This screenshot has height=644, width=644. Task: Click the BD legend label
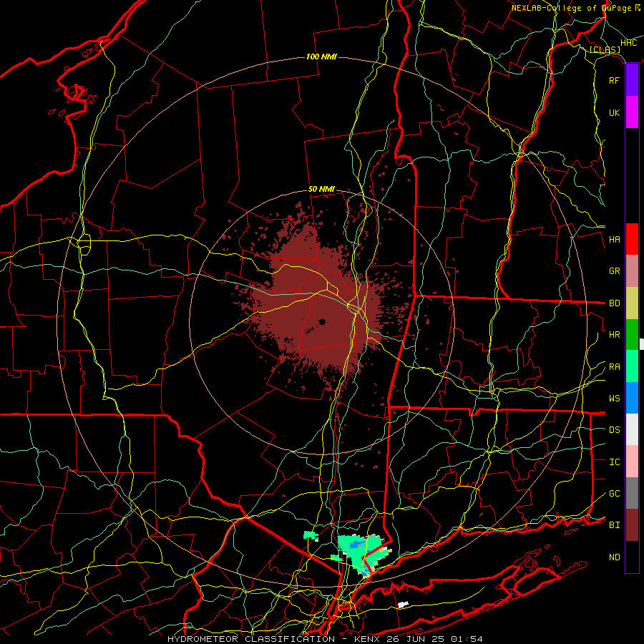pyautogui.click(x=614, y=303)
